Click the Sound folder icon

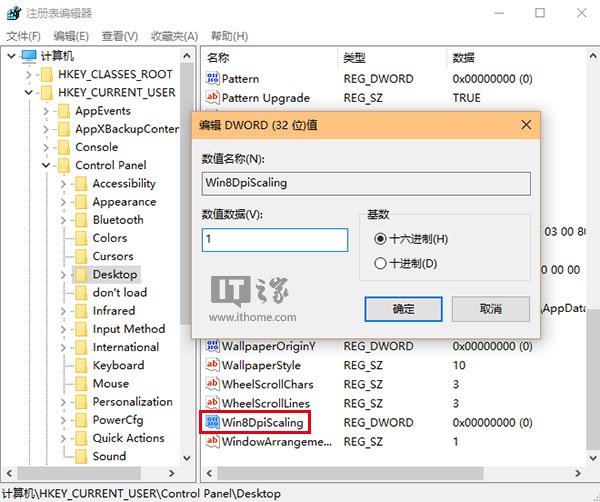coord(81,456)
